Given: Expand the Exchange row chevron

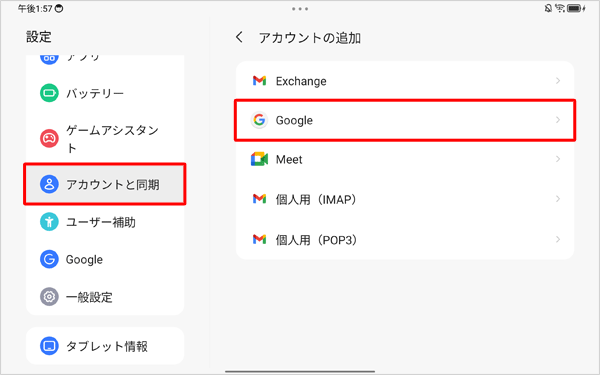Looking at the screenshot, I should tap(558, 81).
